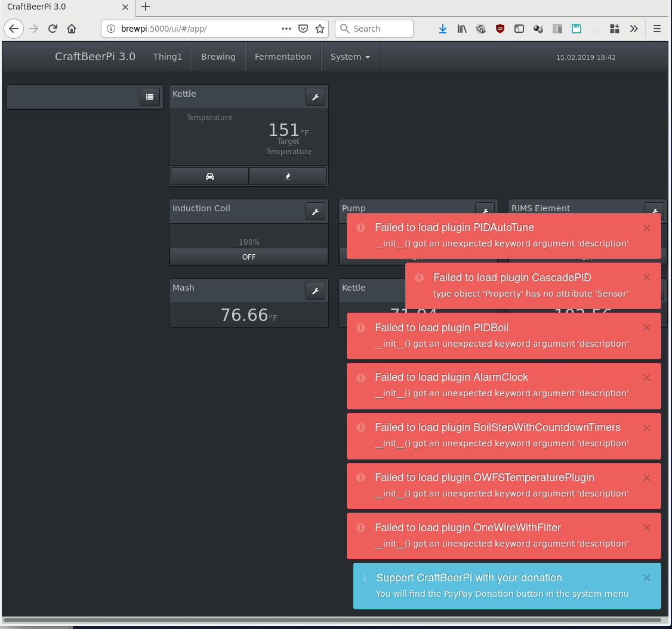This screenshot has width=672, height=629.
Task: Dismiss the PIDAutoTune error notification
Action: point(647,228)
